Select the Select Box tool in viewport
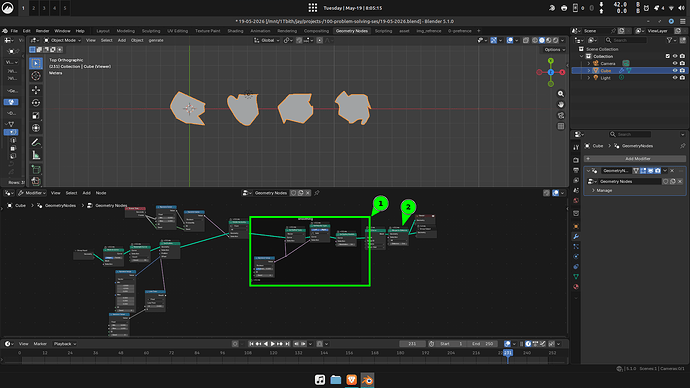This screenshot has width=690, height=388. click(x=36, y=63)
